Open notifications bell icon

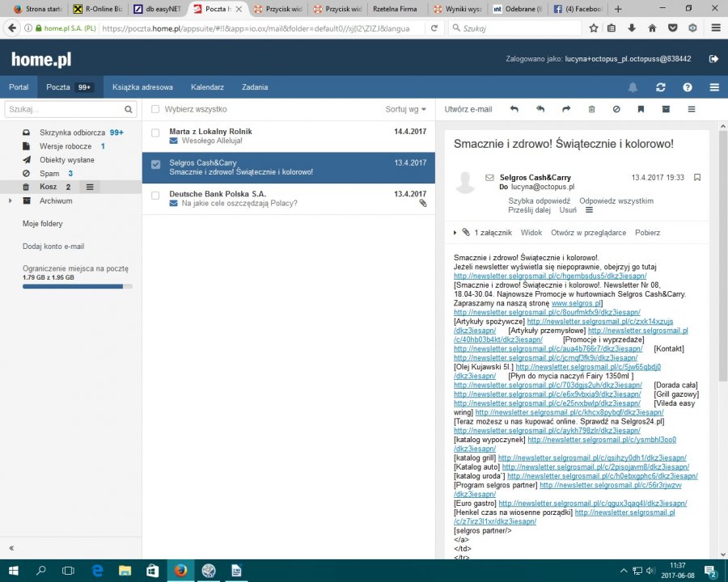point(633,87)
